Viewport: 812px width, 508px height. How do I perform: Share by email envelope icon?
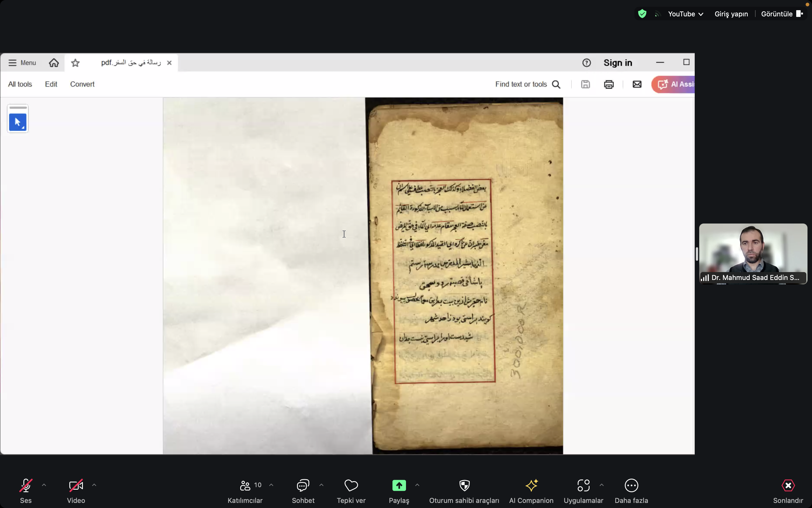637,84
